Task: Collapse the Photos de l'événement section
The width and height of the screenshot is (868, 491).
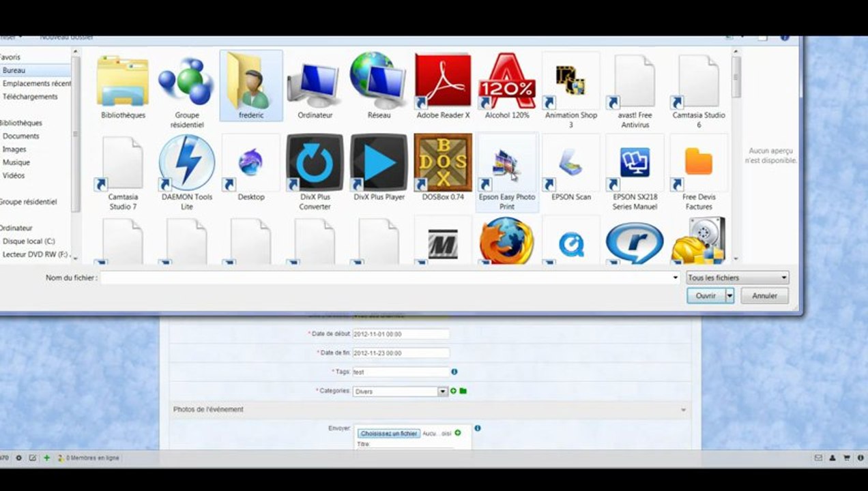Action: (x=683, y=410)
